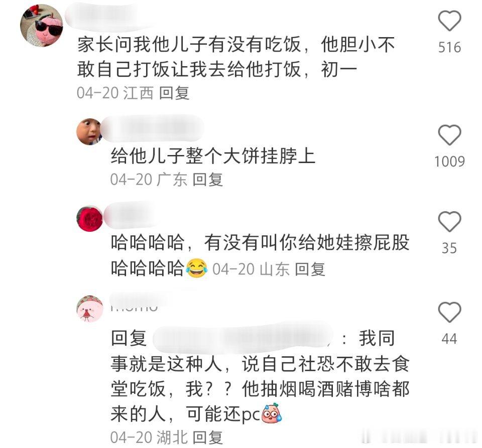Open the surprised child avatar profile
The height and width of the screenshot is (448, 482).
click(x=89, y=131)
